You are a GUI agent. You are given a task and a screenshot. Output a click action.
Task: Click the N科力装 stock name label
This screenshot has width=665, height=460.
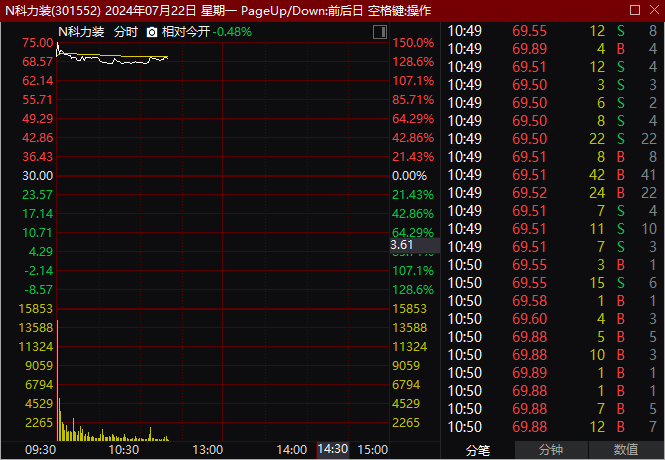[x=81, y=32]
